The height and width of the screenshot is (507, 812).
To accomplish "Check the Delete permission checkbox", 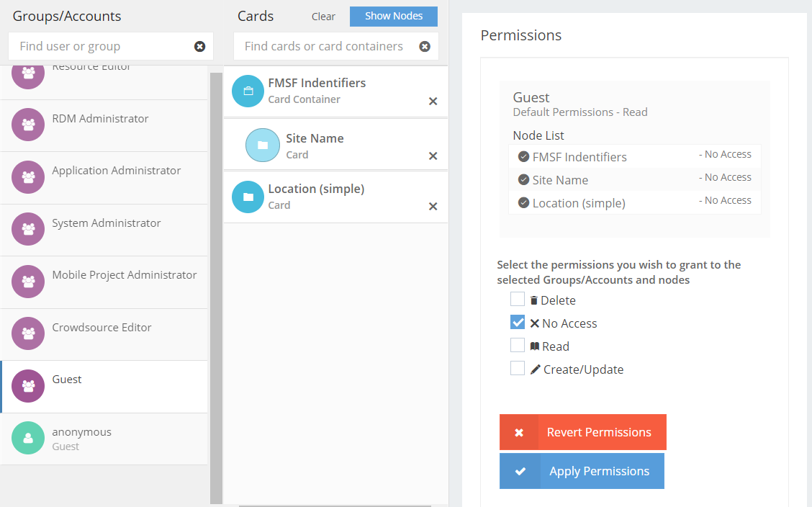I will coord(518,299).
